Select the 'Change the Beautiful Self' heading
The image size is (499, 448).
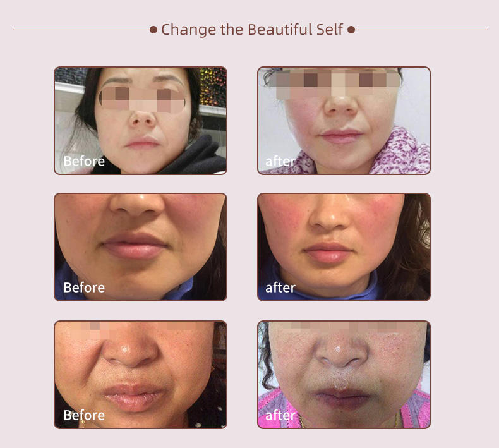252,29
